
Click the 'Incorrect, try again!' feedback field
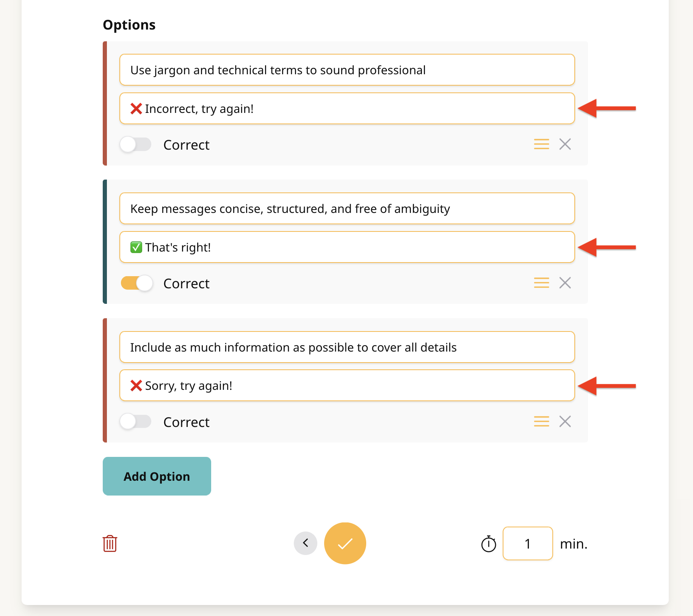[347, 109]
